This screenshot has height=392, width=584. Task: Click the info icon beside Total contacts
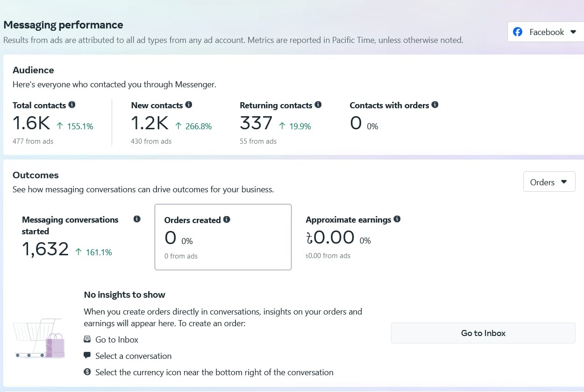72,105
